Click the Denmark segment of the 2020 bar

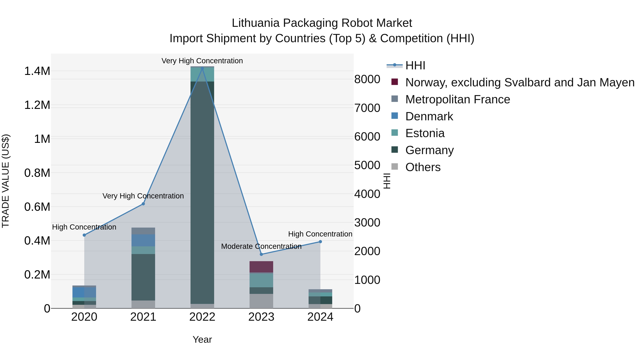(84, 292)
